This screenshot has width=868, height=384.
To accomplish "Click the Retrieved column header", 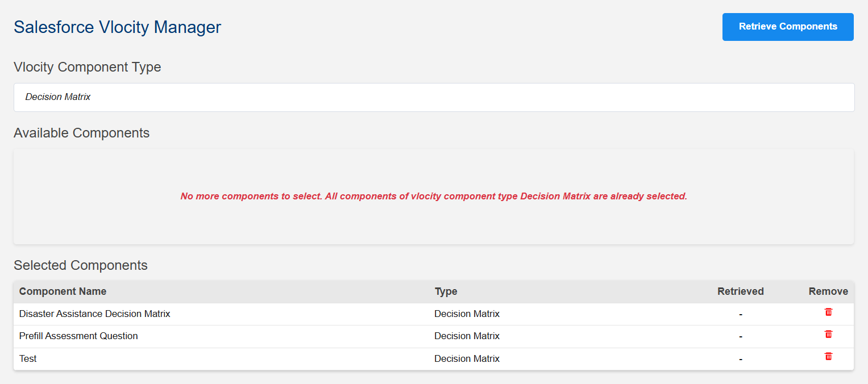I will (x=741, y=291).
